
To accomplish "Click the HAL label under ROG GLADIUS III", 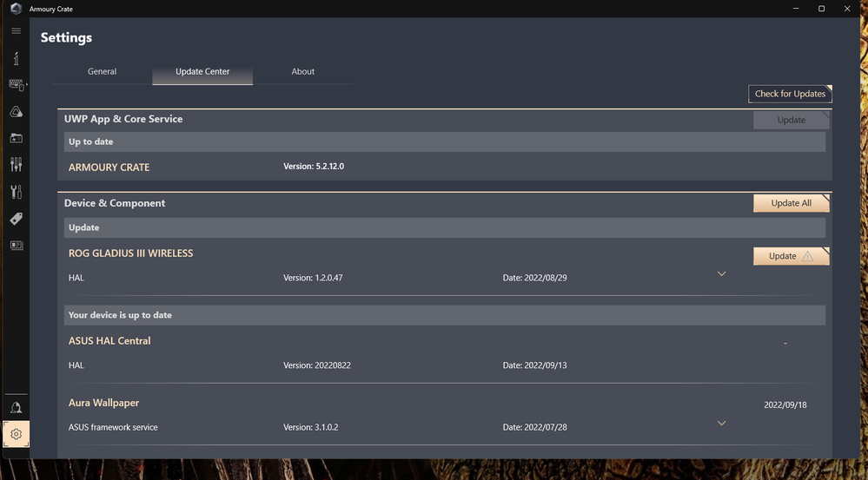I will pyautogui.click(x=76, y=278).
